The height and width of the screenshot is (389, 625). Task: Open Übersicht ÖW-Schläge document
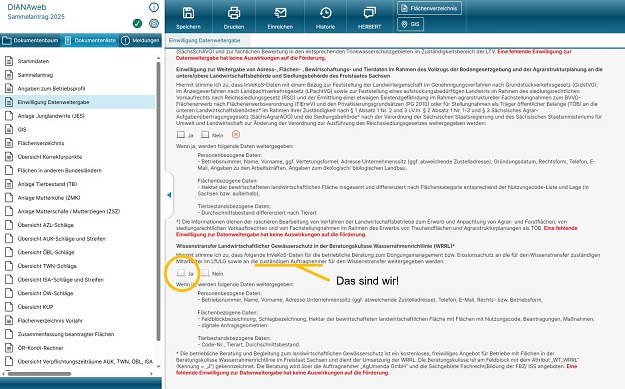pyautogui.click(x=45, y=293)
